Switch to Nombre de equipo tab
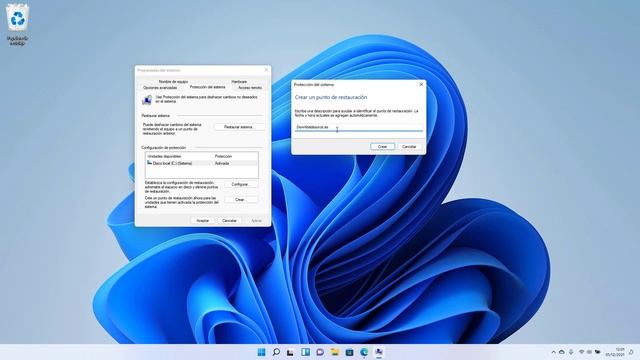 point(173,82)
